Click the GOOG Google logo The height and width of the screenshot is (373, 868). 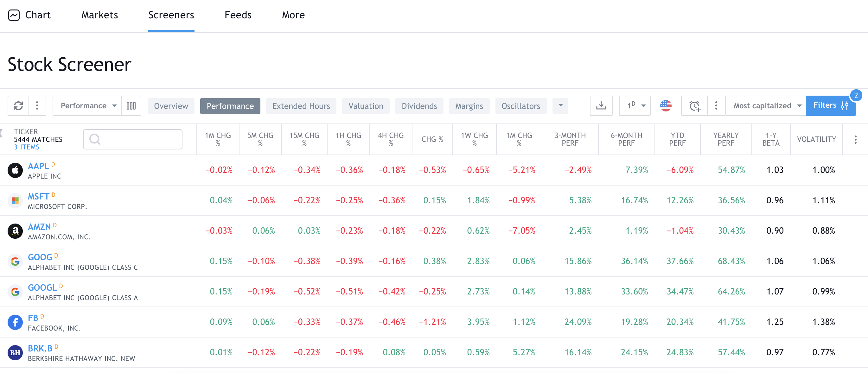coord(15,262)
